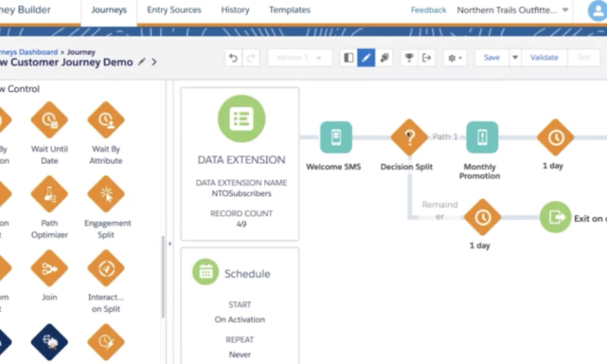This screenshot has width=607, height=364.
Task: Open the goal trophy icon
Action: [x=409, y=58]
